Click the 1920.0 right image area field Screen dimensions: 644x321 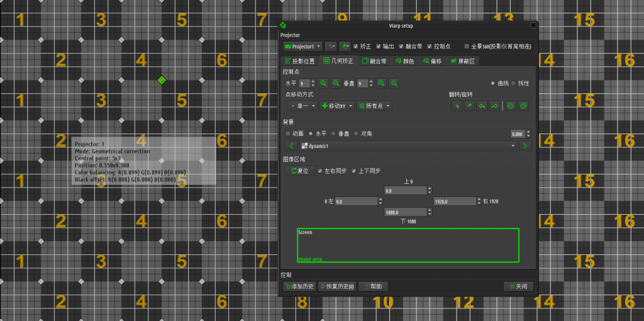click(x=453, y=201)
